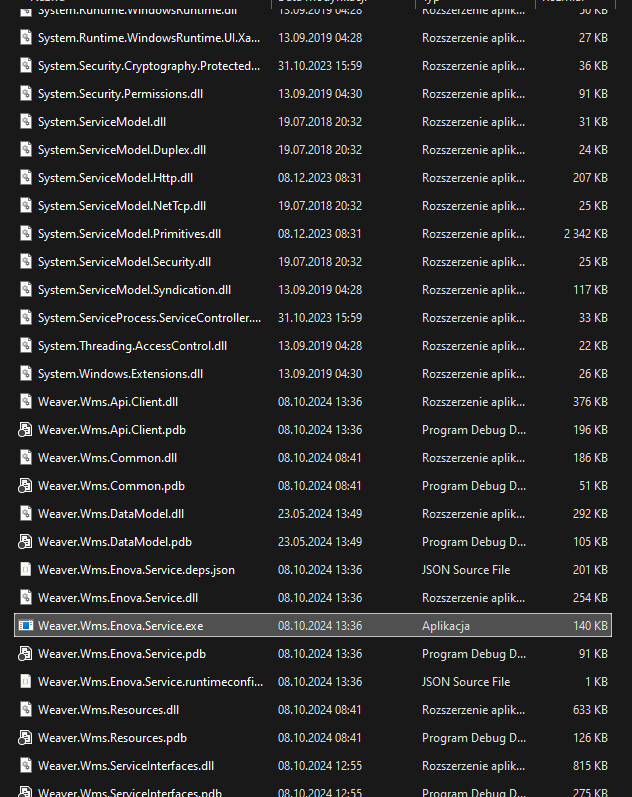The height and width of the screenshot is (797, 632).
Task: Select file Weaver.Wms.DataModel.dll
Action: (111, 514)
